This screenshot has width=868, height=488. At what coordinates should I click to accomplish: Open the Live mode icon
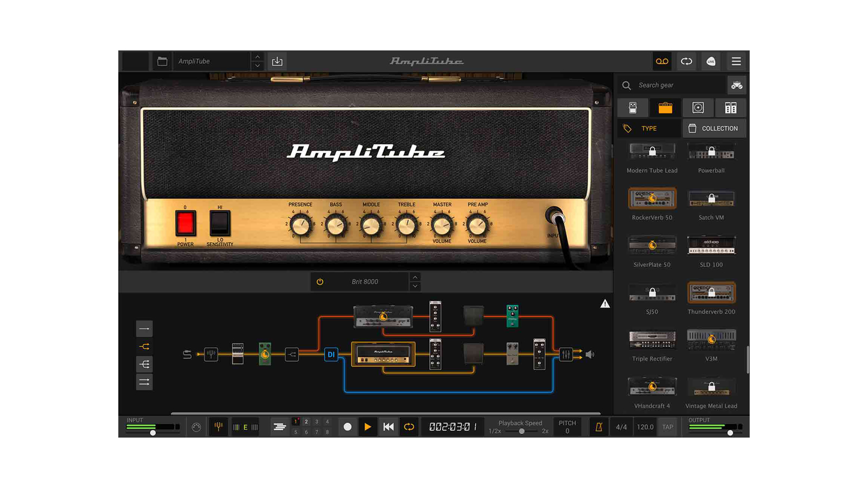pyautogui.click(x=711, y=61)
